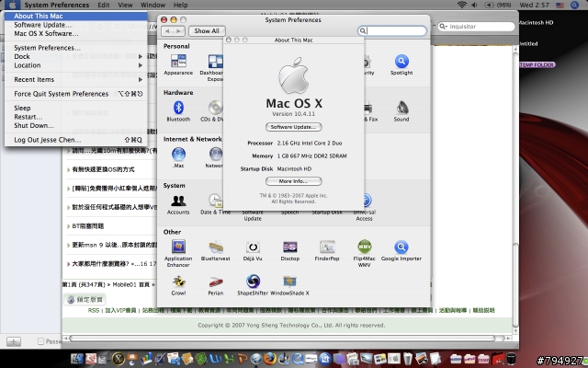Click More Info... button in About This Mac
Viewport: 588px width, 368px height.
click(294, 181)
